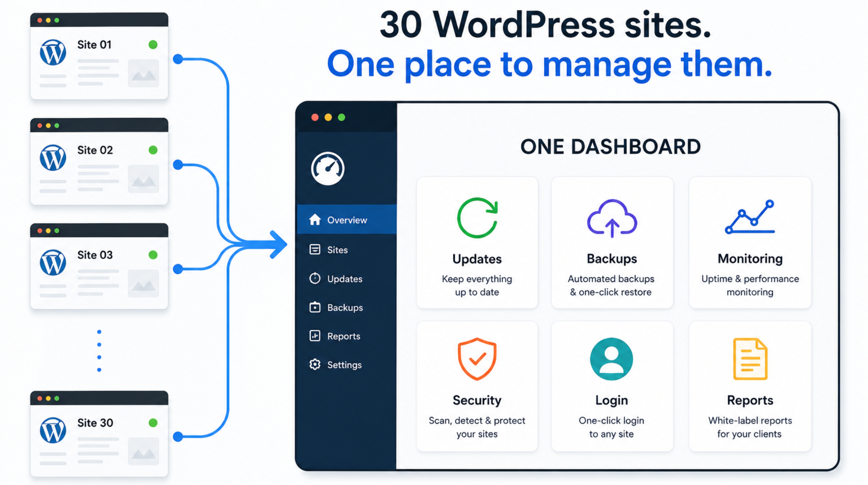This screenshot has height=485, width=868.
Task: Select the Updates card title
Action: (x=477, y=259)
